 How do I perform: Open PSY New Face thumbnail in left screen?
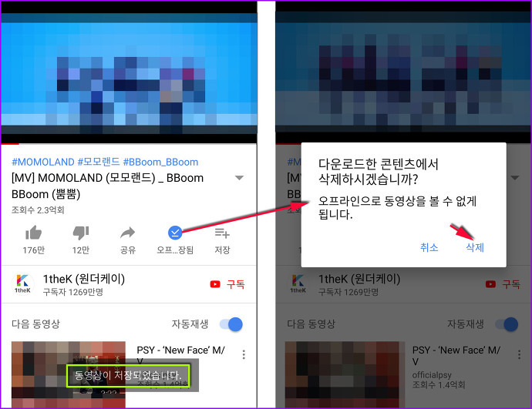point(69,374)
